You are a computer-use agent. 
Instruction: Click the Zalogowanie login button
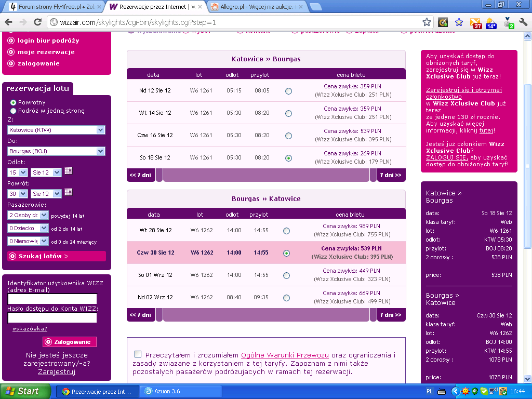[x=70, y=342]
